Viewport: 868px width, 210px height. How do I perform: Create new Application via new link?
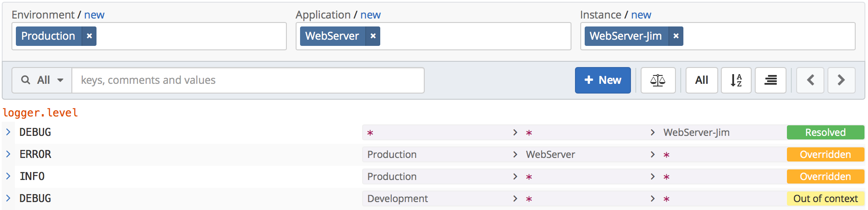pyautogui.click(x=371, y=15)
